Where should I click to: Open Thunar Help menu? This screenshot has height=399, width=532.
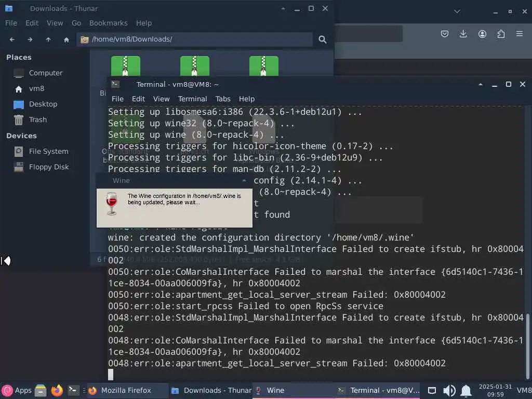(144, 23)
